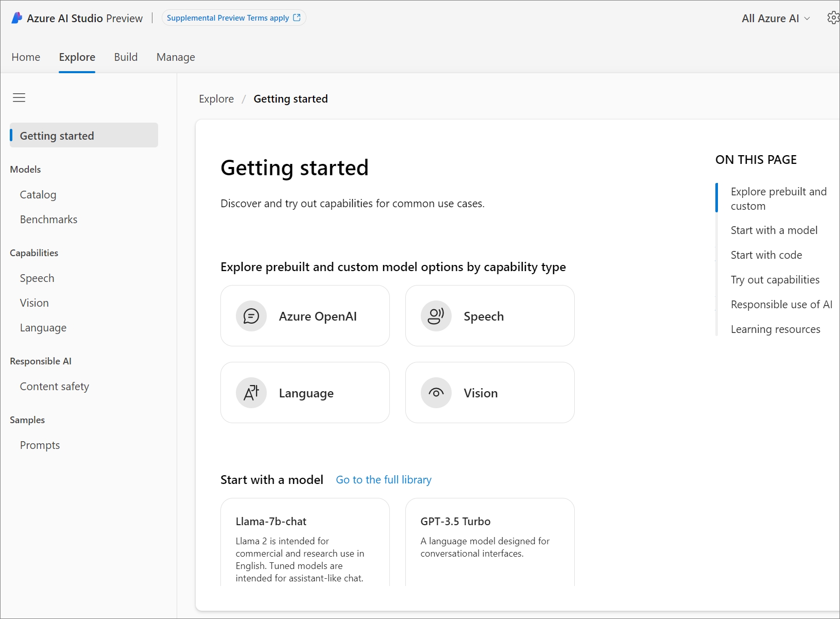
Task: Click the Language capability translate icon
Action: click(251, 393)
